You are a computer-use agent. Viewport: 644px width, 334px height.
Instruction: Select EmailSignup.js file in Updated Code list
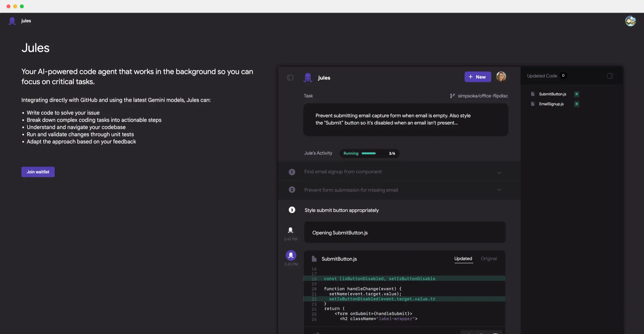coord(551,104)
